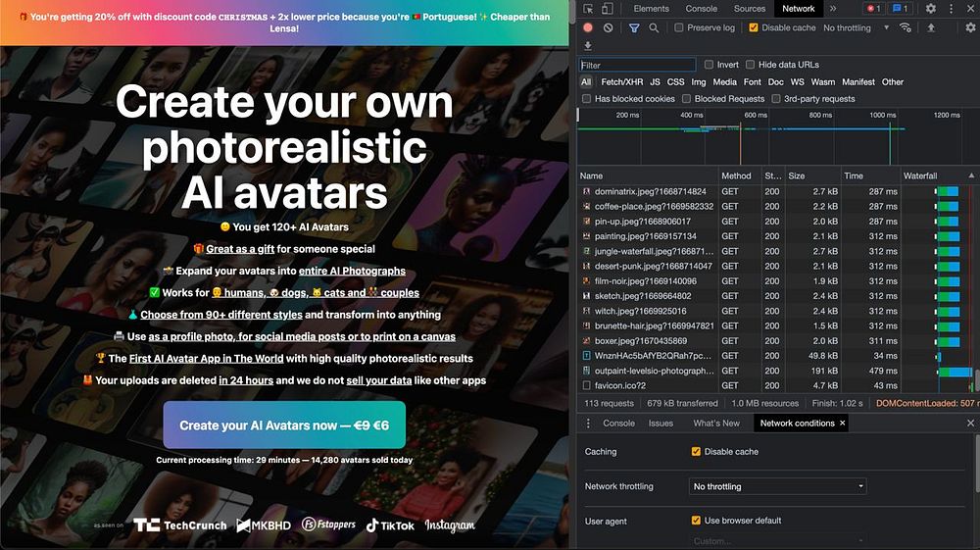980x550 pixels.
Task: Click file icon of favicon.ico request
Action: coord(586,385)
